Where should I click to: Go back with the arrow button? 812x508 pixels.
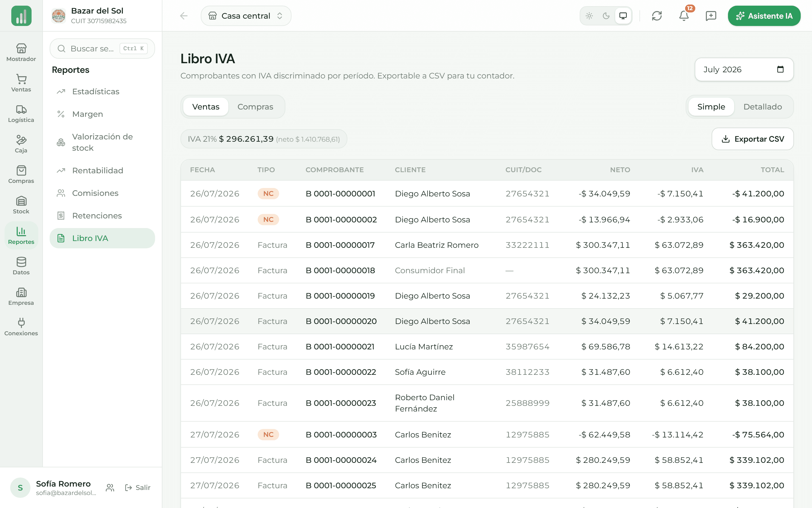click(x=184, y=16)
